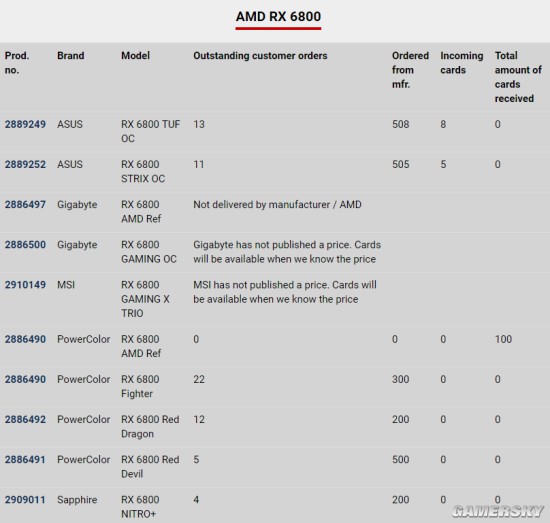This screenshot has height=523, width=550.
Task: Select the RX 6800 Fighter model cell
Action: click(x=140, y=386)
